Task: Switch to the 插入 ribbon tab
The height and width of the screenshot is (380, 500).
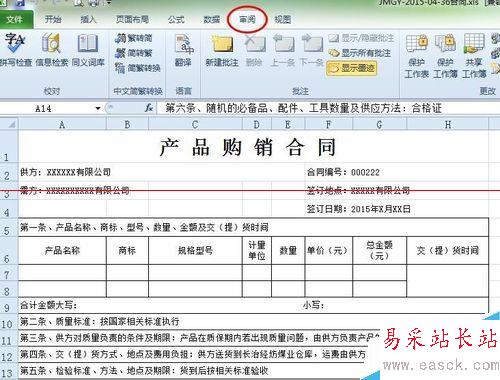Action: (x=88, y=20)
